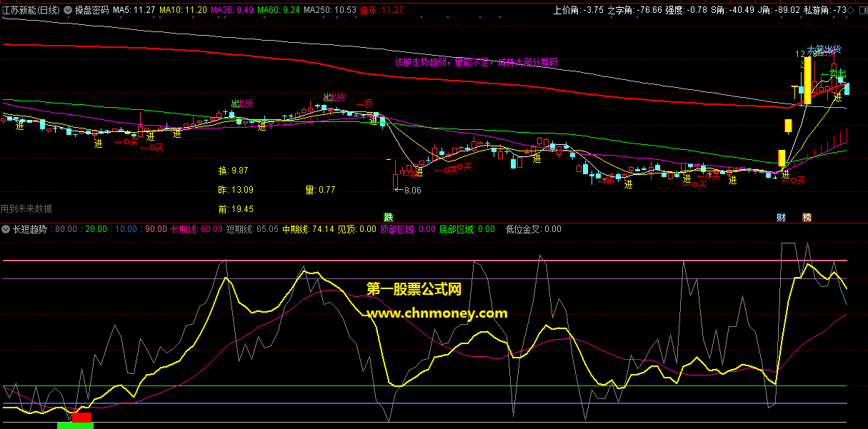Click the magenta 该股走势趋弱 comment text
868x429 pixels.
point(476,63)
